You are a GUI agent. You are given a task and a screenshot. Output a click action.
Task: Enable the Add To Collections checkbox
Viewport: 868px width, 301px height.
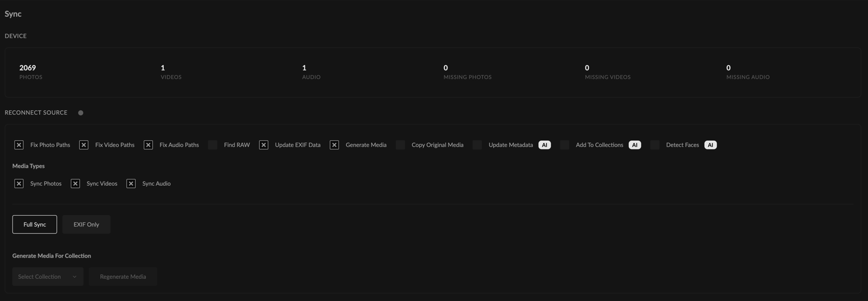click(x=565, y=145)
